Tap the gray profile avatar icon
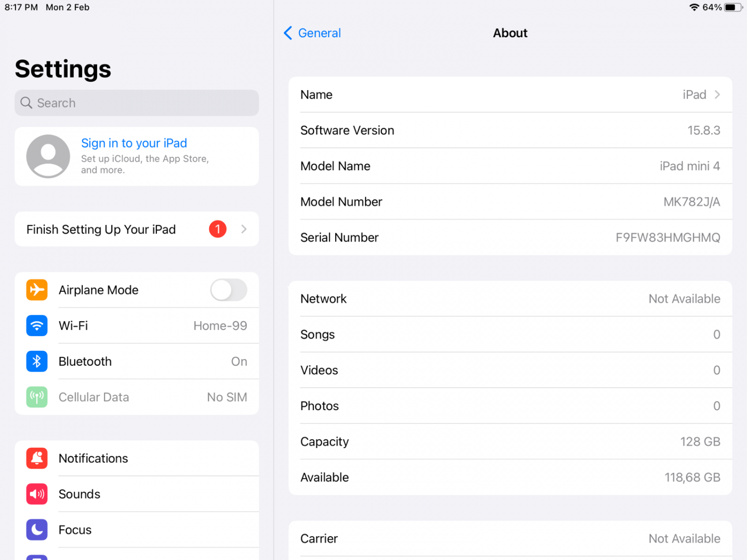 pyautogui.click(x=48, y=156)
